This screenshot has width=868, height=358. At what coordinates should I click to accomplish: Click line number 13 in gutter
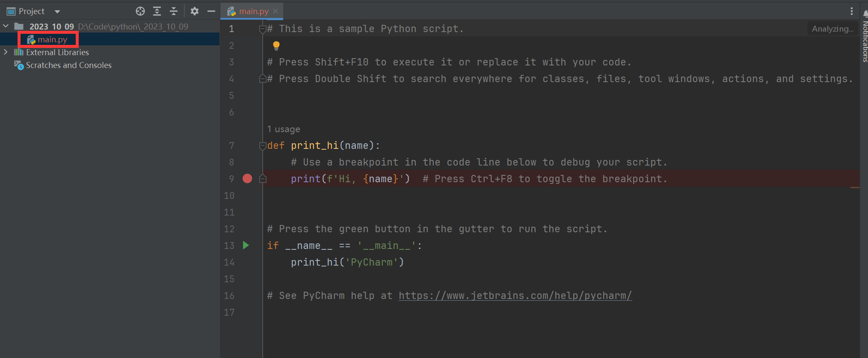click(229, 246)
